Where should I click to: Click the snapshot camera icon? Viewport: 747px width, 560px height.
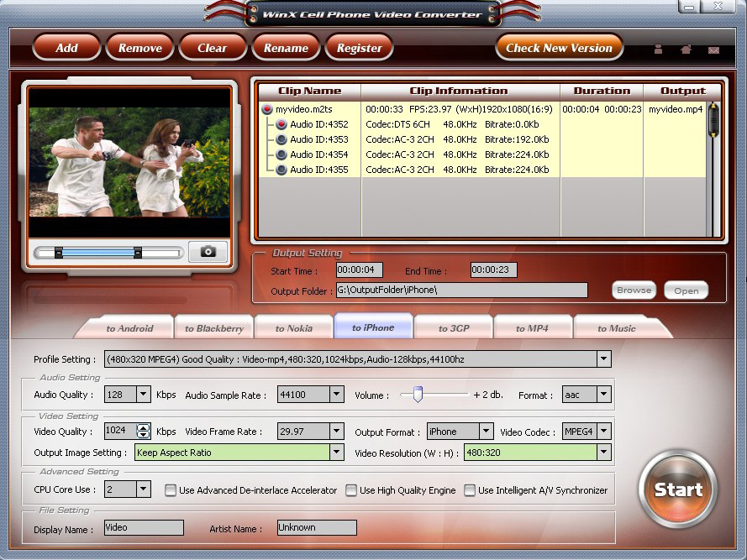(208, 251)
